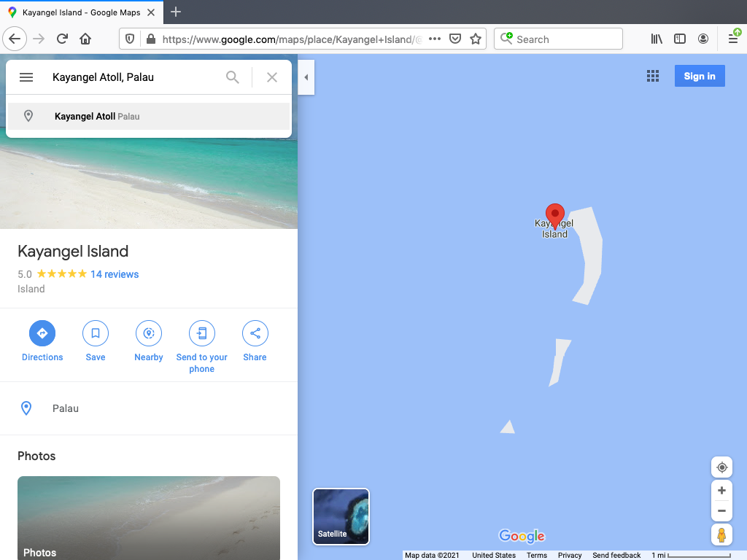Viewport: 747px width, 560px height.
Task: Send place to your phone
Action: click(202, 334)
